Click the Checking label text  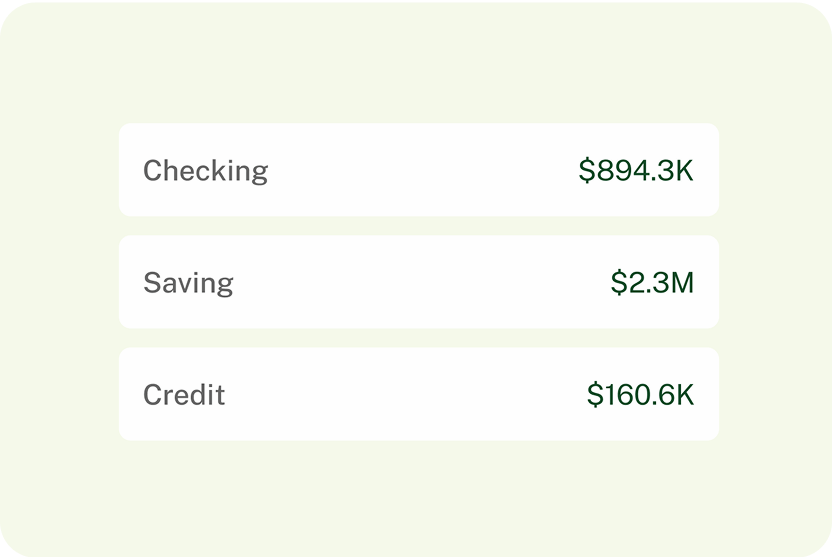coord(205,171)
